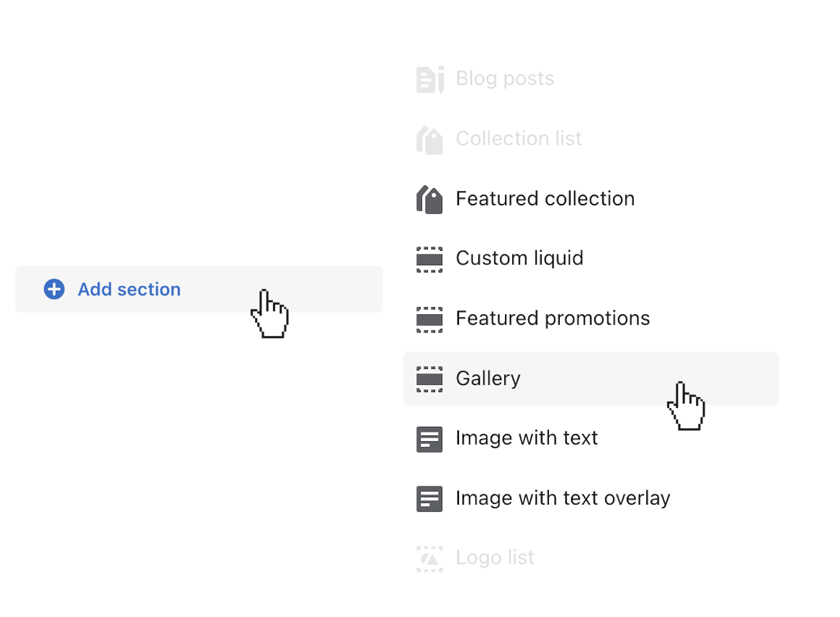
Task: Click the Featured promotions section icon
Action: [429, 319]
